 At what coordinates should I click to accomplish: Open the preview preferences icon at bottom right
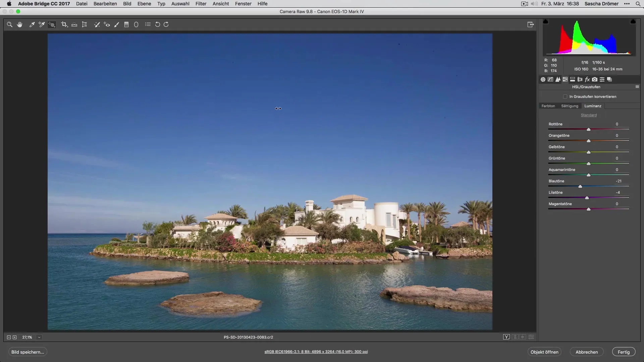pyautogui.click(x=531, y=337)
